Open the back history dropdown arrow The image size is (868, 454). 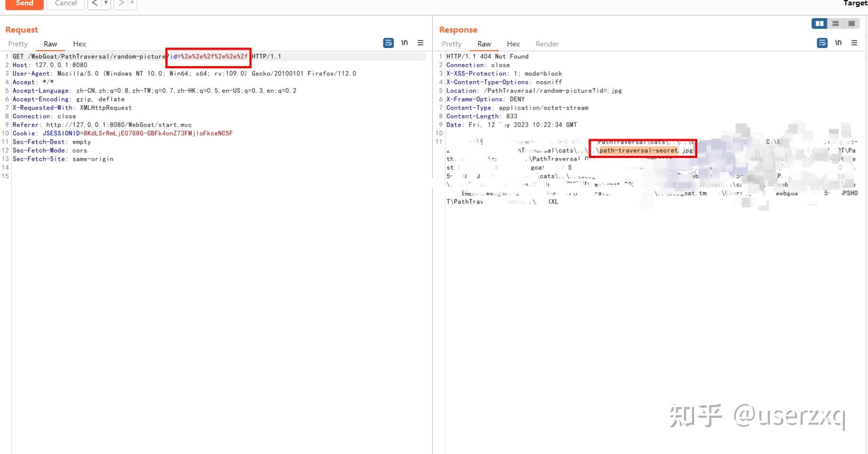pyautogui.click(x=106, y=4)
